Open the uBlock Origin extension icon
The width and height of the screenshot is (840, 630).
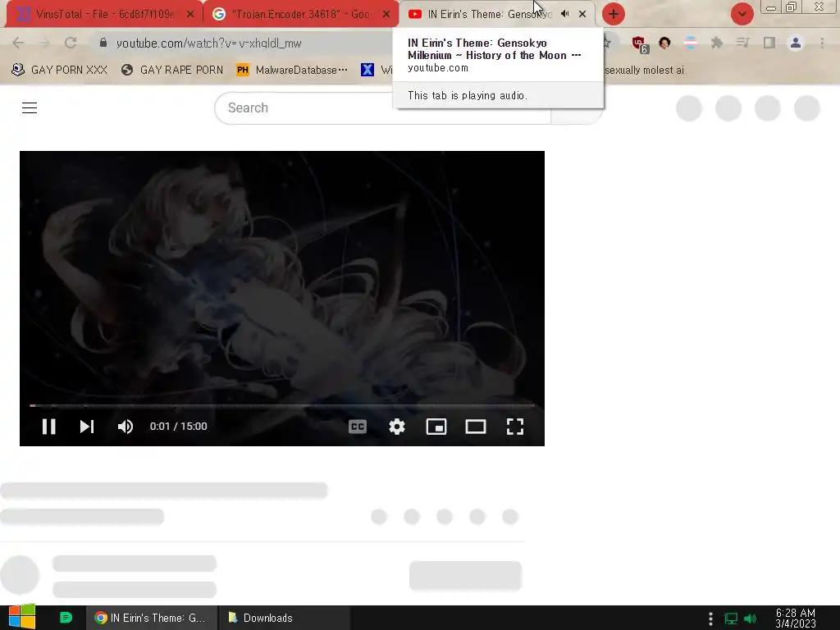pyautogui.click(x=639, y=43)
